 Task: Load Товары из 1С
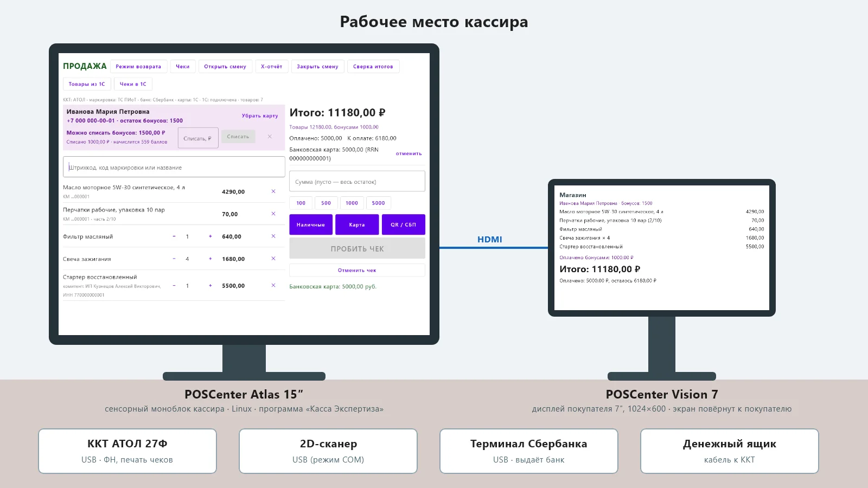pos(87,84)
